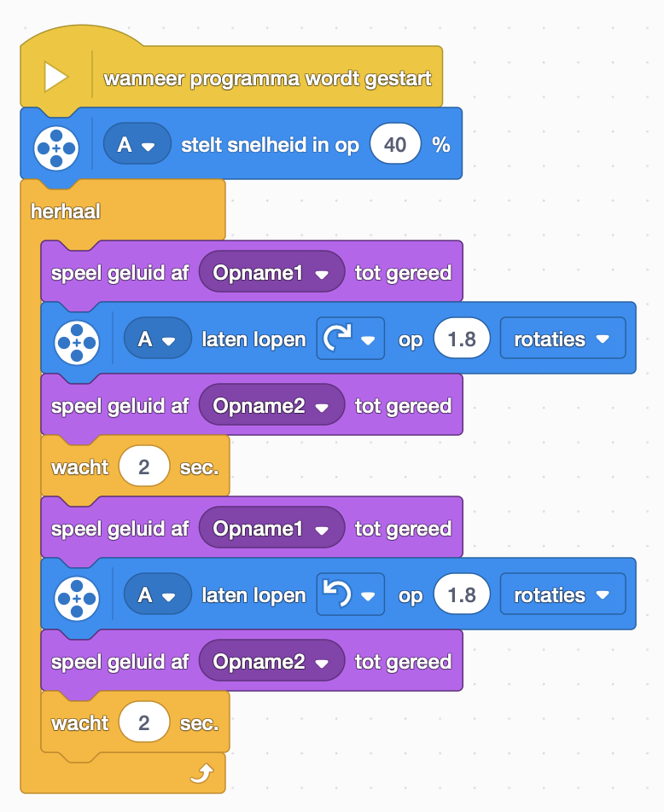Screen dimensions: 664x812
Task: Click the 1.8 value on clockwise block
Action: (462, 339)
